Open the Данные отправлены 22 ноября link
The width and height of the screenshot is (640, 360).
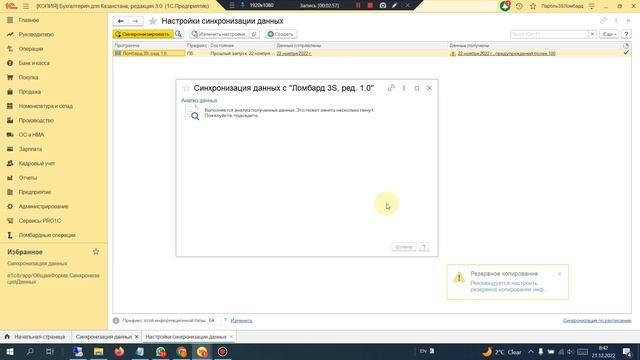pyautogui.click(x=294, y=53)
